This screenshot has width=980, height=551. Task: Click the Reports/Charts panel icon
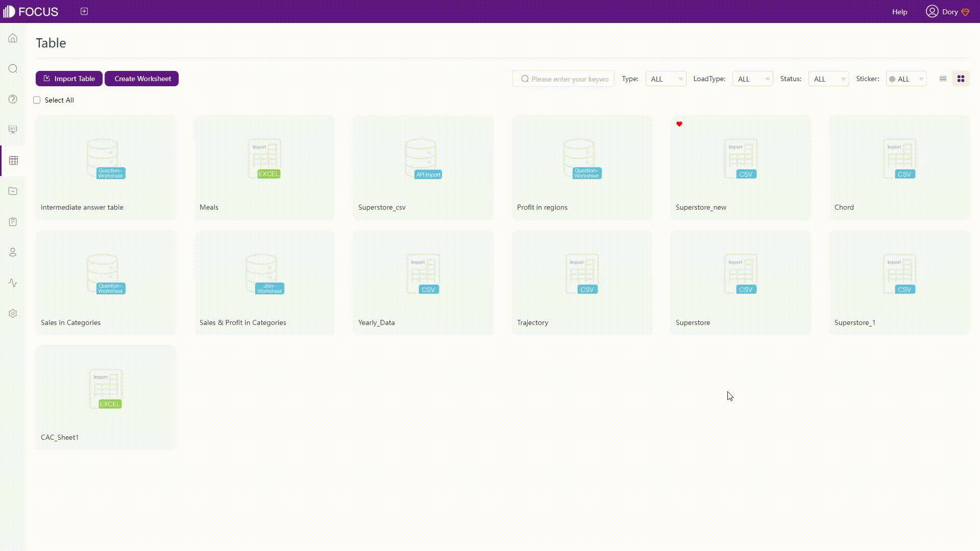12,129
